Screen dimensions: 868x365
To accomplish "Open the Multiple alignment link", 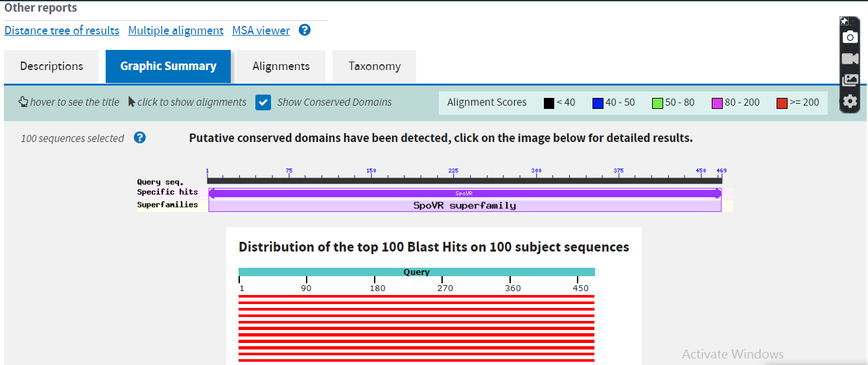I will point(176,30).
